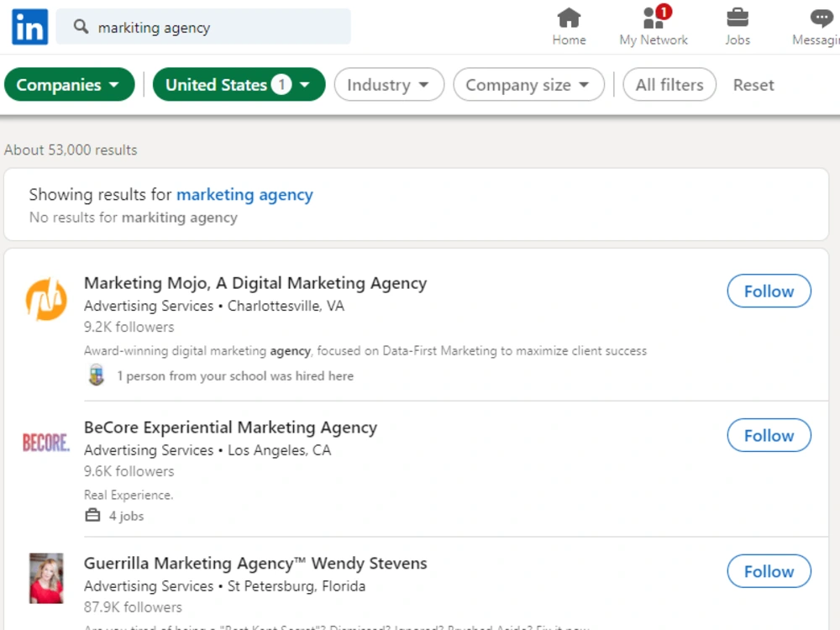
Task: Click the Marketing Mojo company logo
Action: pyautogui.click(x=46, y=299)
